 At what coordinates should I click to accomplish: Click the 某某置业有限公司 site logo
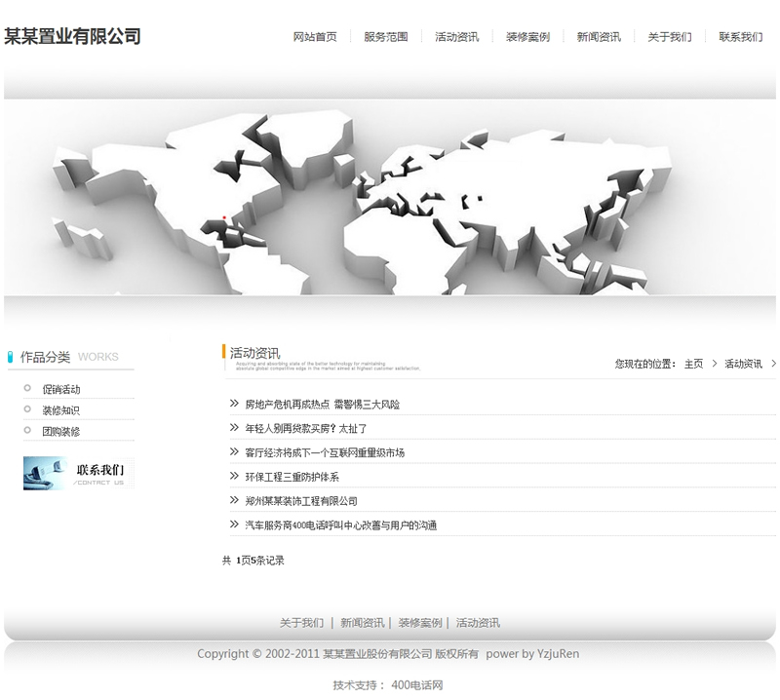(x=73, y=37)
